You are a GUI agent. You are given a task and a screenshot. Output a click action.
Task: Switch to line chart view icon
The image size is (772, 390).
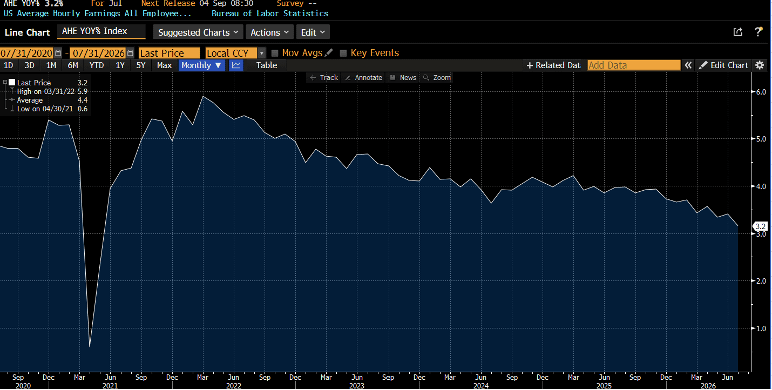coord(236,65)
